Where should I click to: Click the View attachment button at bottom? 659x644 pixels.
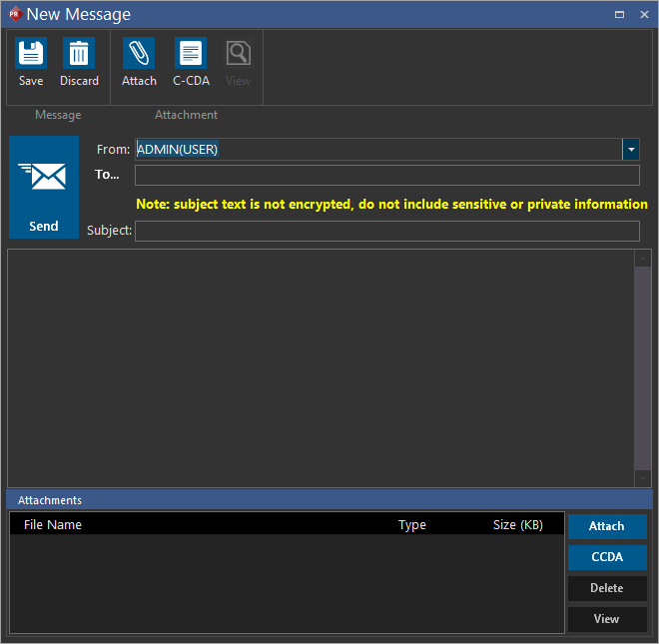click(607, 619)
